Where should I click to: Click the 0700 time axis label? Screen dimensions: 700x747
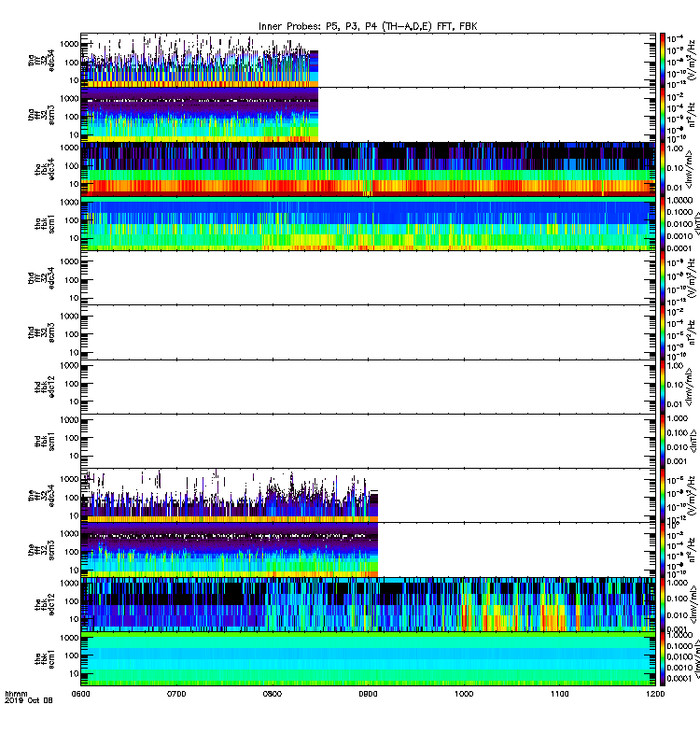(x=176, y=694)
